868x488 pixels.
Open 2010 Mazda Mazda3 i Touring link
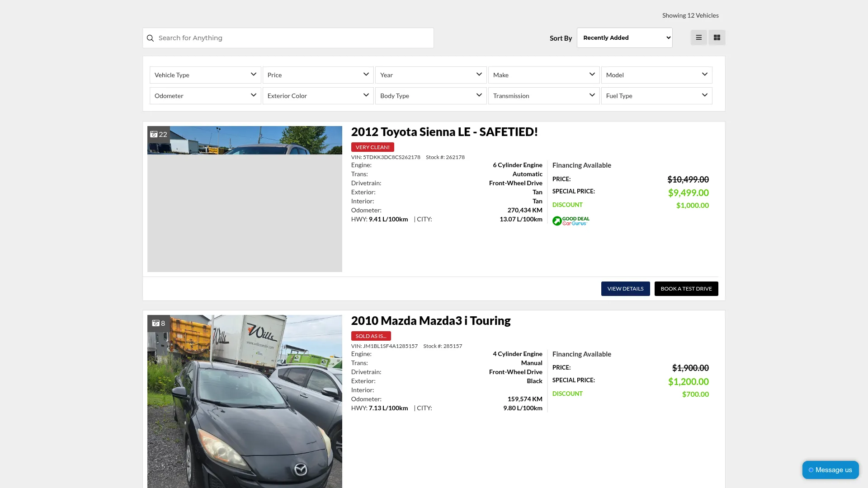tap(431, 320)
